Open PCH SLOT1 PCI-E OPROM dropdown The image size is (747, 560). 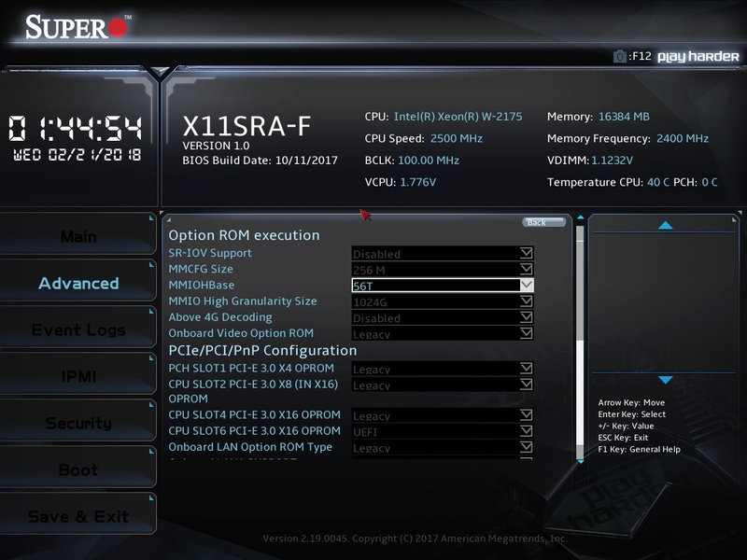coord(443,369)
